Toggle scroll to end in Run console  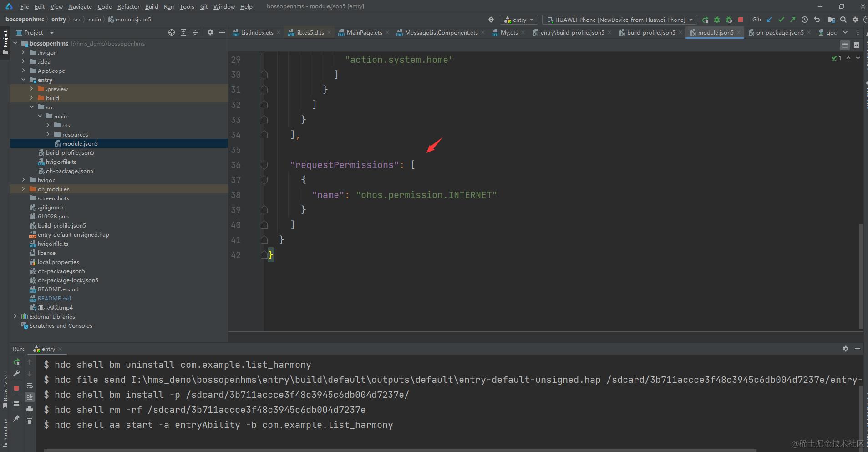pos(30,397)
